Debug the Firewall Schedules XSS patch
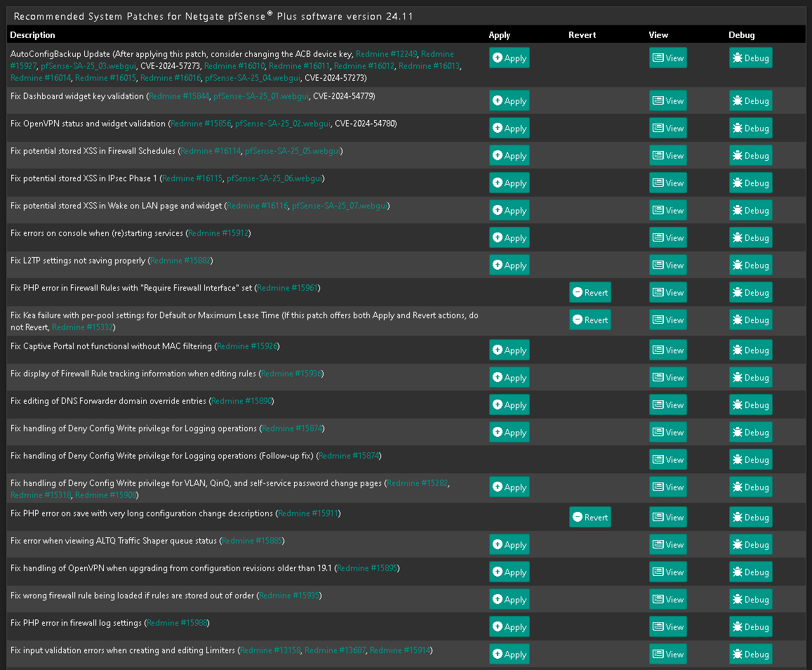 750,156
